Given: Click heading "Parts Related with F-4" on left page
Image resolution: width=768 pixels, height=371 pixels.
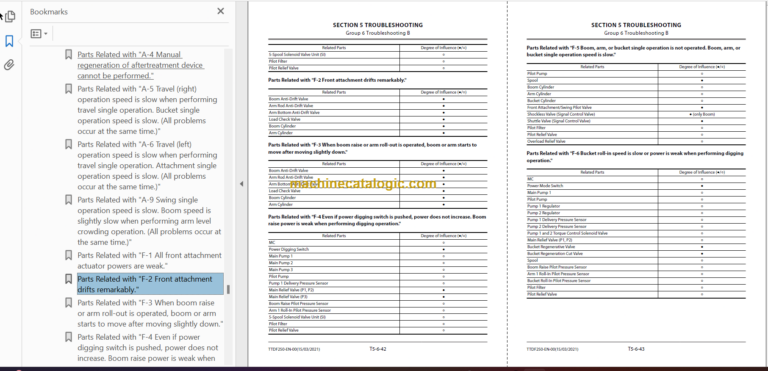Looking at the screenshot, I should [x=377, y=220].
